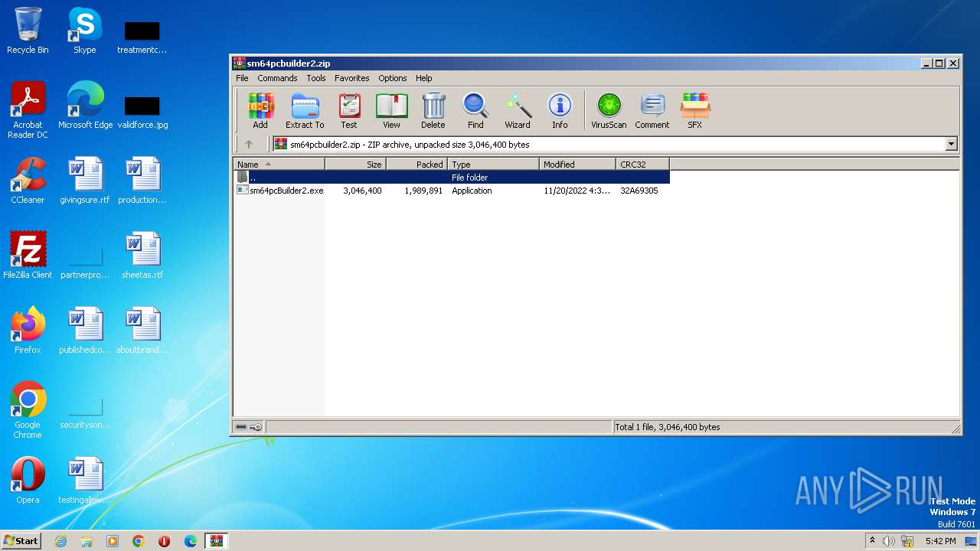This screenshot has width=980, height=551.
Task: Click the SFX toolbar icon
Action: [x=694, y=111]
